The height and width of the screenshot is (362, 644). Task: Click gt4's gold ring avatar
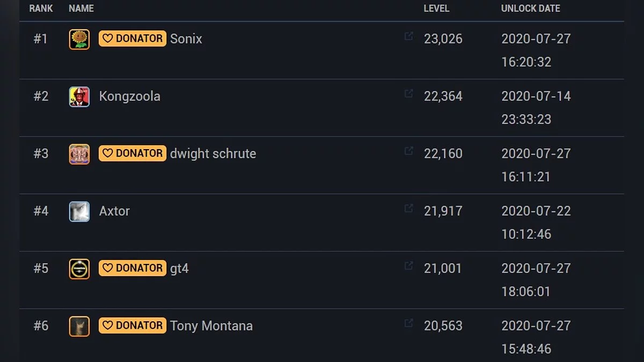[79, 269]
